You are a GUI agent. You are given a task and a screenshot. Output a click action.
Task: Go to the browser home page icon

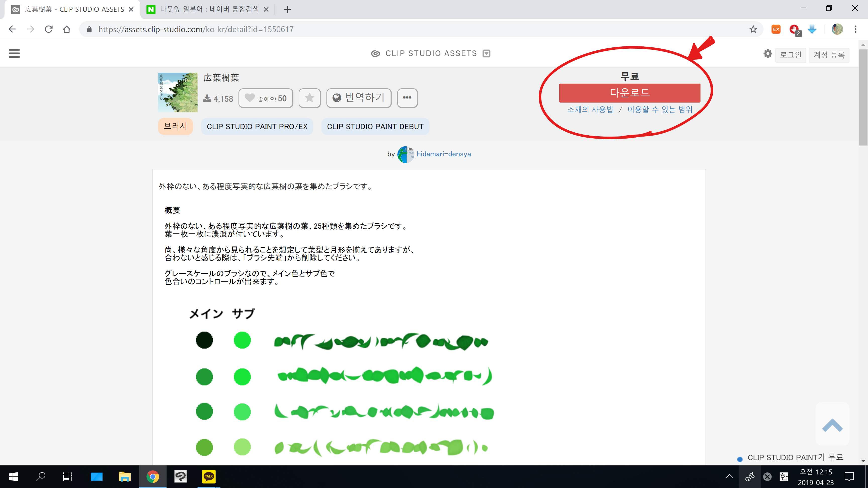67,29
